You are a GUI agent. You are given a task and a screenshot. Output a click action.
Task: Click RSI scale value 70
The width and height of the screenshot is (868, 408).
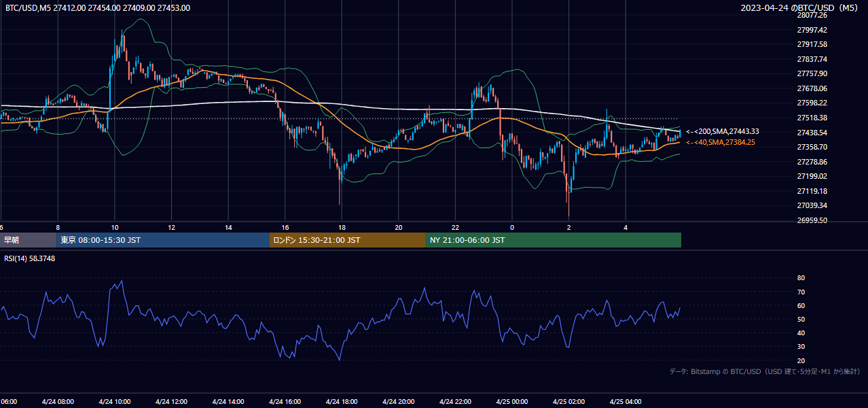point(801,292)
